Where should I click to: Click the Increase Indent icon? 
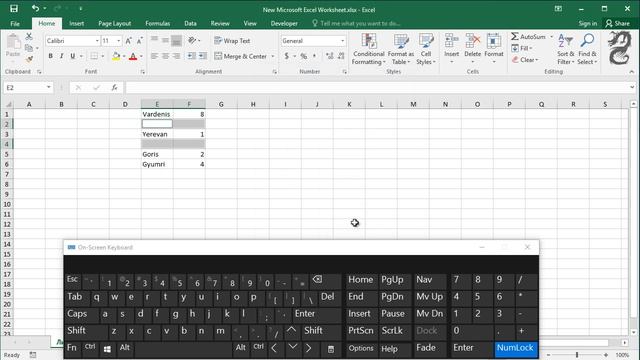(202, 56)
